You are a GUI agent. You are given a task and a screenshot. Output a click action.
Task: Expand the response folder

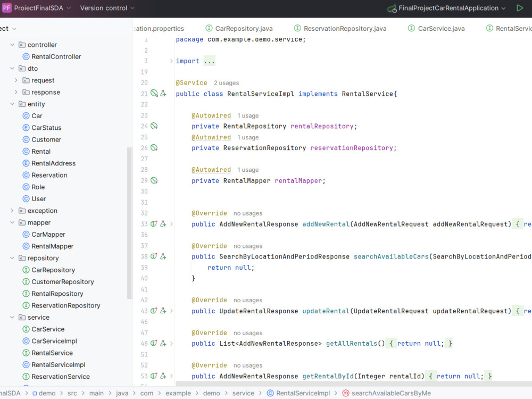click(x=16, y=92)
